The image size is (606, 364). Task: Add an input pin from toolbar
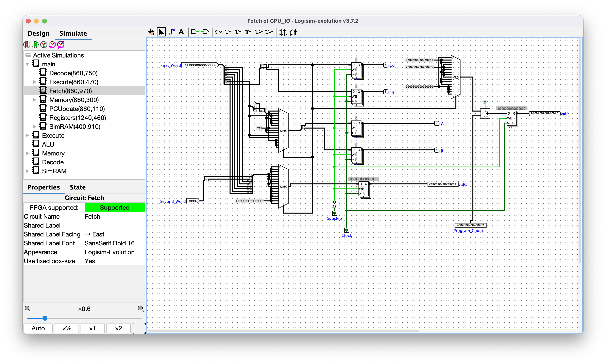coord(195,32)
